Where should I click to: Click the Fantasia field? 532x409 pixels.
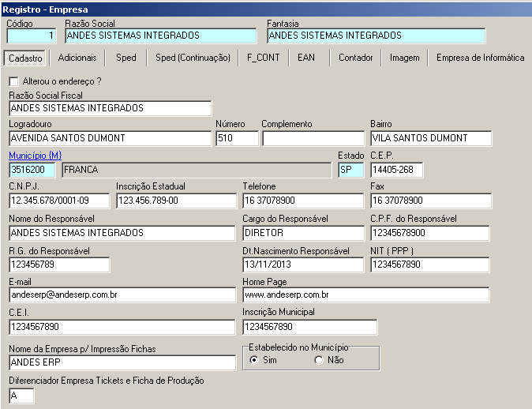[x=377, y=36]
